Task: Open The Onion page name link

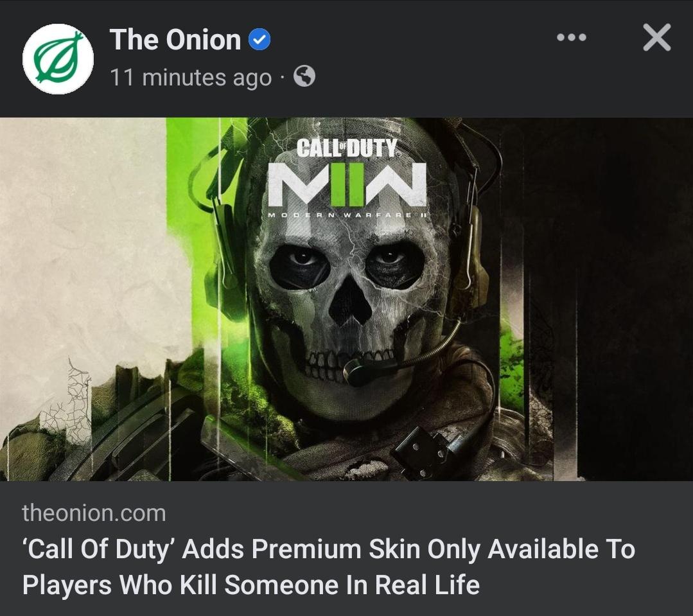Action: tap(175, 40)
